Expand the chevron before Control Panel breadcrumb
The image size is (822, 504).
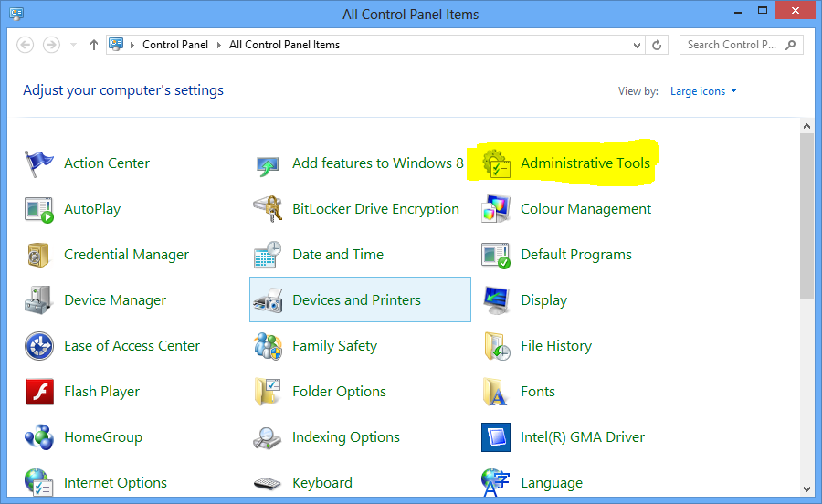coord(132,45)
